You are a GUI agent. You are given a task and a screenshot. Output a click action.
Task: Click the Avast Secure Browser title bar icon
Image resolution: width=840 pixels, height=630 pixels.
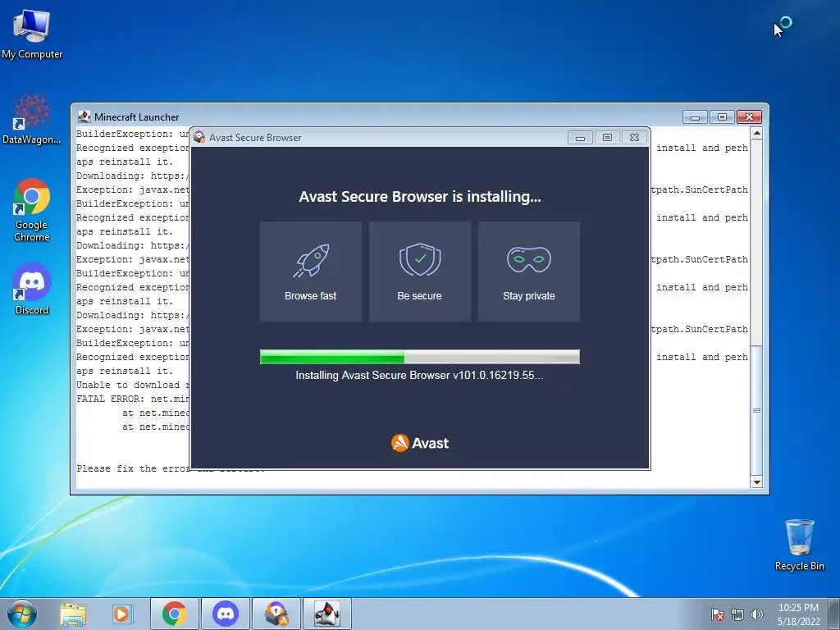coord(199,137)
